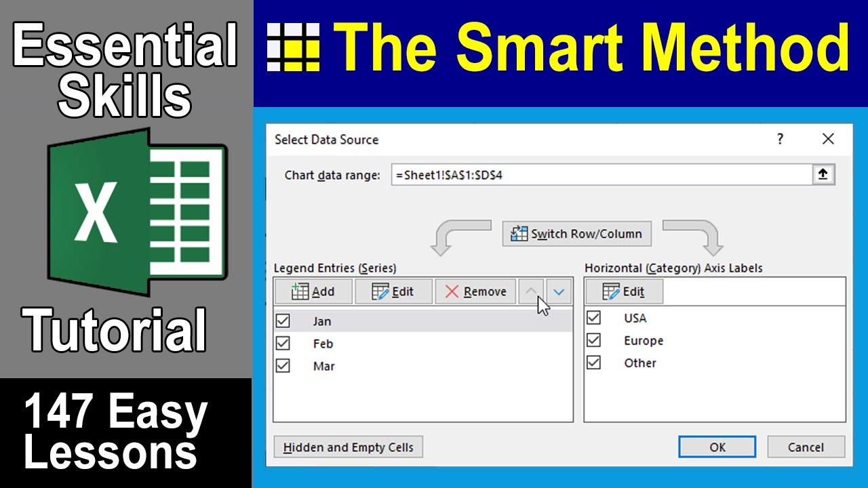
Task: Edit the selected legend series
Action: click(x=393, y=291)
